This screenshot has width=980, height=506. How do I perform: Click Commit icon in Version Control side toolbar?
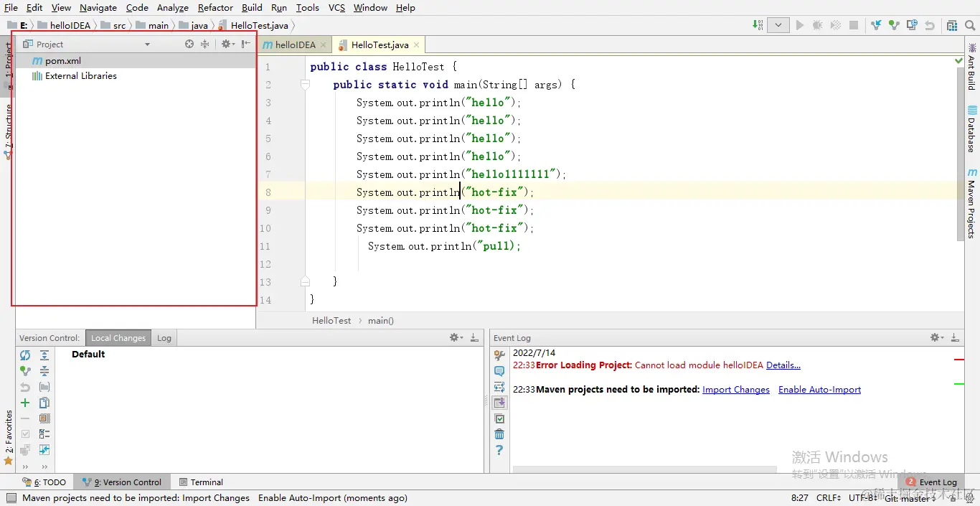[25, 371]
